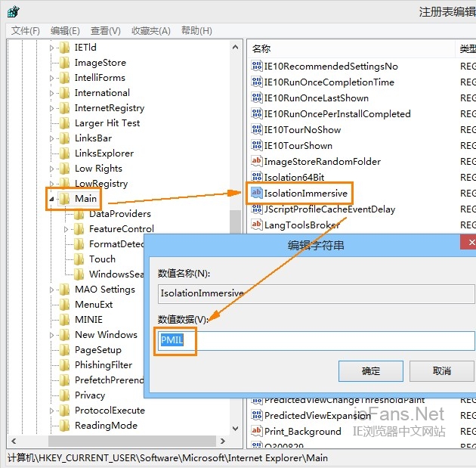
Task: Click the 名称 column header
Action: [x=261, y=48]
